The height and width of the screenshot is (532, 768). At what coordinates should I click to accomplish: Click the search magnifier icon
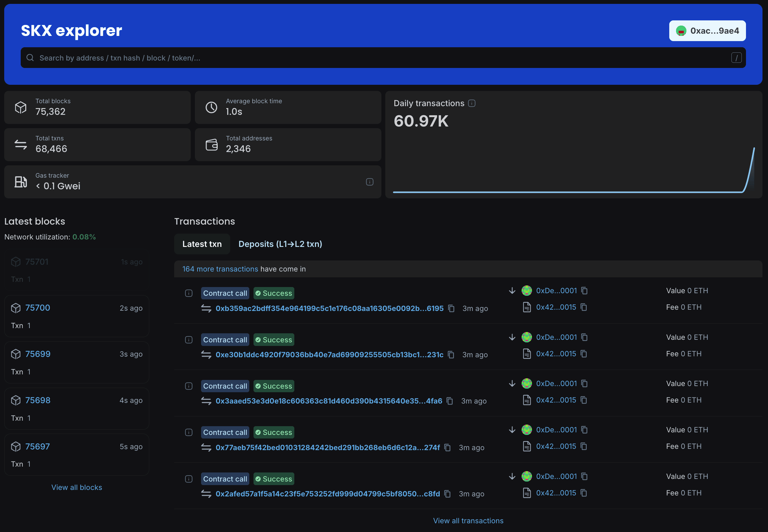30,57
